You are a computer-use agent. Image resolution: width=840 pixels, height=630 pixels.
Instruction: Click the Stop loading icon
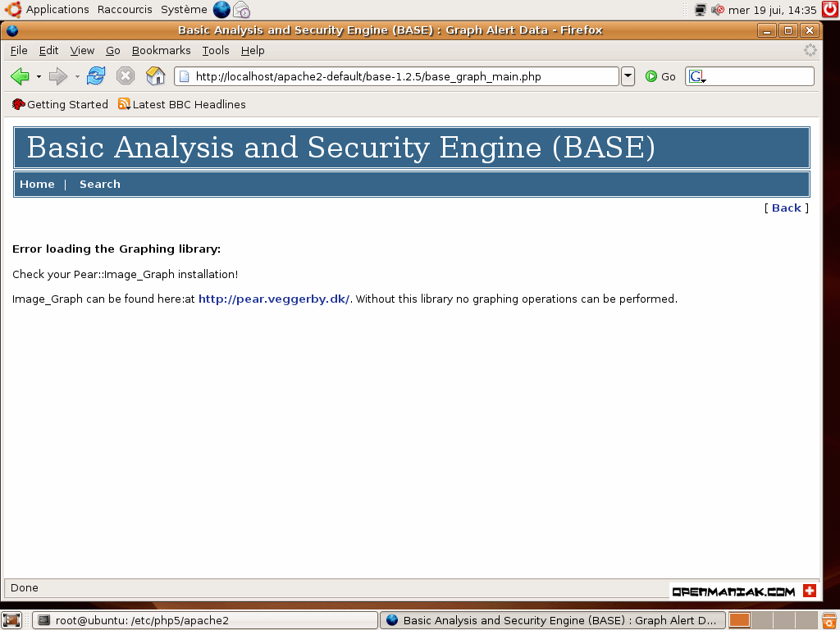125,76
